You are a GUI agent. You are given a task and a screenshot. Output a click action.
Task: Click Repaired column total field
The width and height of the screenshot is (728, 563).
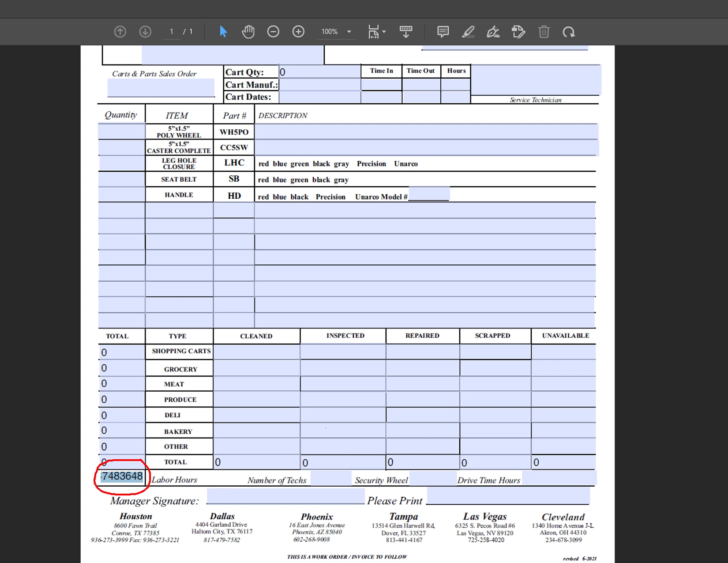coord(423,462)
